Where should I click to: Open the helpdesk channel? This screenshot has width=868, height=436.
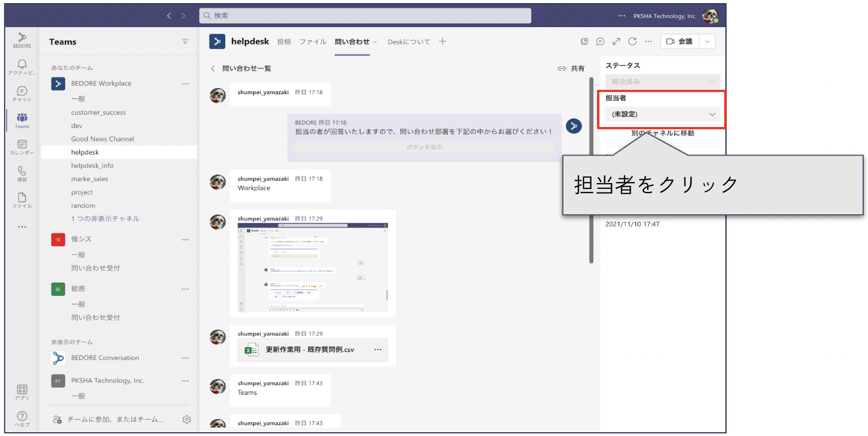coord(119,152)
